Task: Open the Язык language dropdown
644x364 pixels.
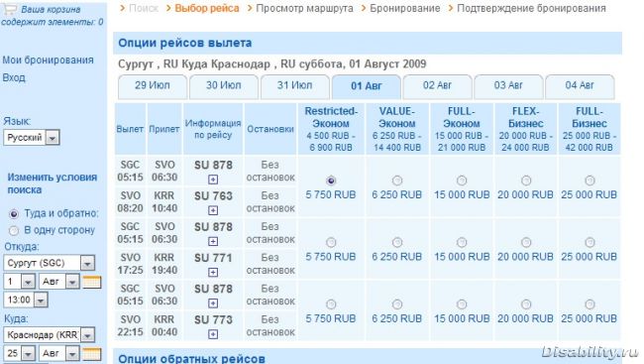Action: pyautogui.click(x=32, y=138)
